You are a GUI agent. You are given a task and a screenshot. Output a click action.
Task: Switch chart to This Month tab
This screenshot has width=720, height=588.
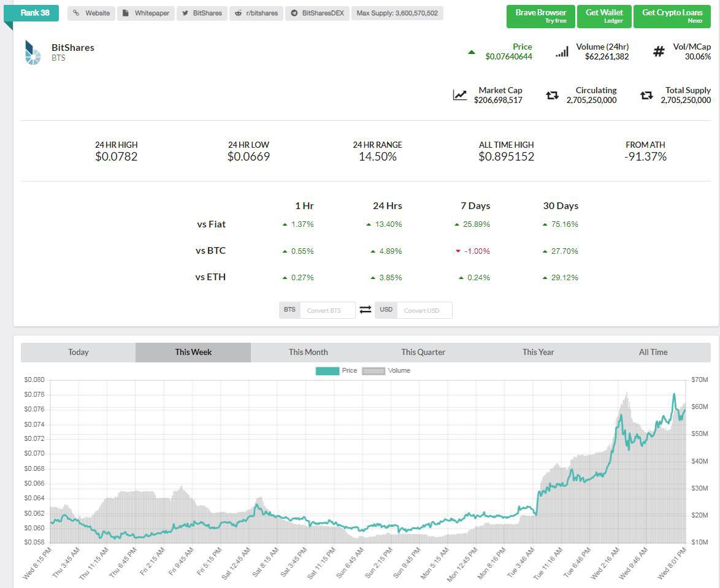coord(308,352)
